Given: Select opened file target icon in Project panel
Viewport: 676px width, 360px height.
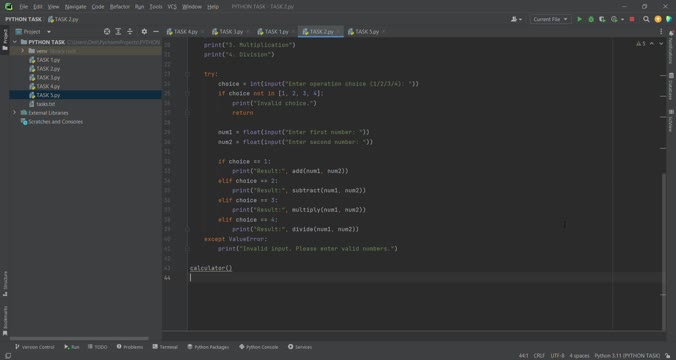Looking at the screenshot, I should tap(107, 31).
